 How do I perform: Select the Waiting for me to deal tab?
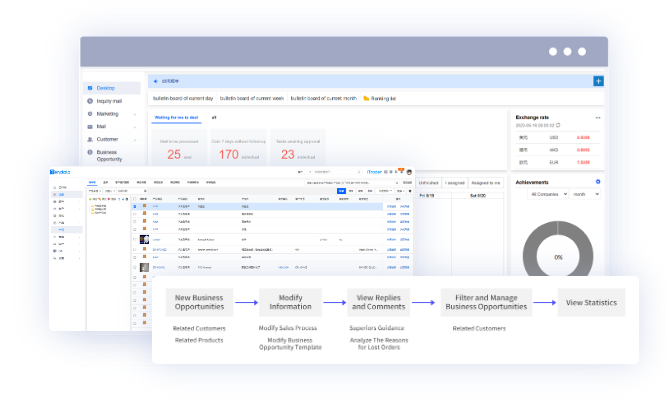pyautogui.click(x=176, y=117)
